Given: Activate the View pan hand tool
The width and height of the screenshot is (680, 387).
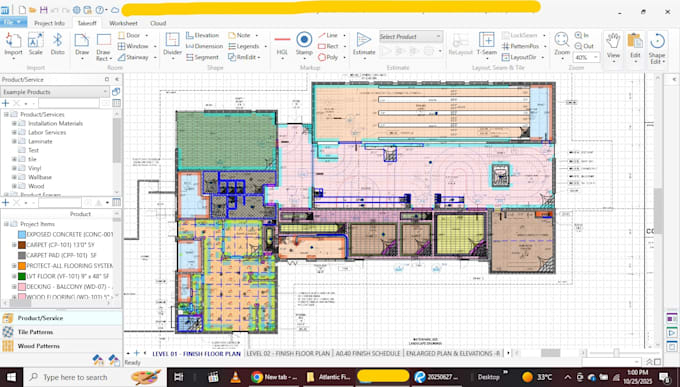Looking at the screenshot, I should (613, 46).
